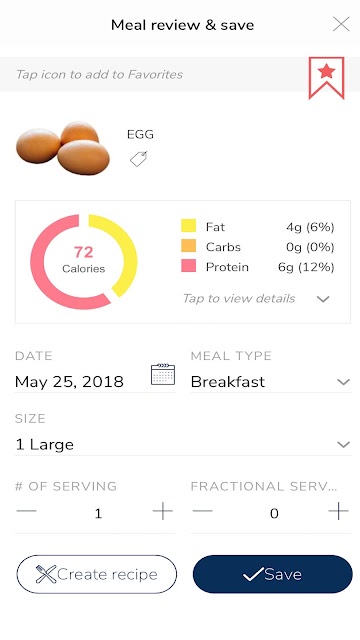The height and width of the screenshot is (640, 360).
Task: Decrease fractional serving with minus
Action: point(202,511)
